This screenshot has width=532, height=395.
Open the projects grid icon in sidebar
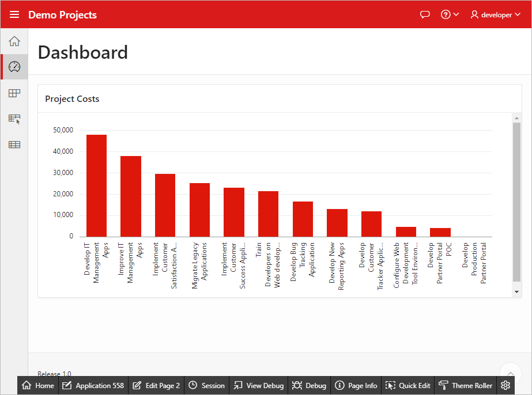coord(14,93)
